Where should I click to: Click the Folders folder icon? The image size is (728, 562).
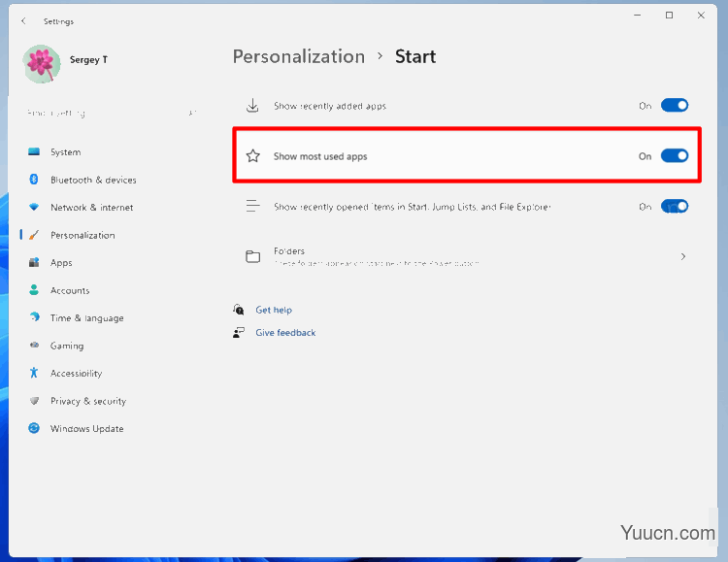pos(252,256)
